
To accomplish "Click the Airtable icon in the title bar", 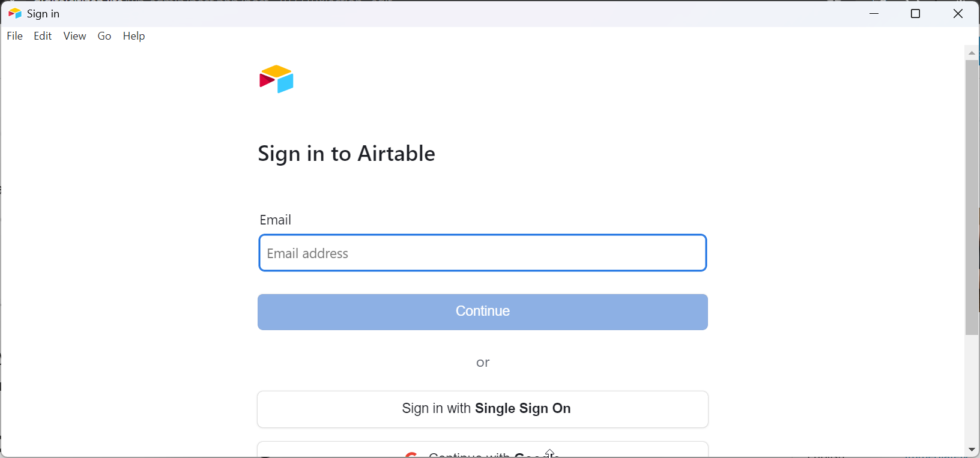I will pyautogui.click(x=15, y=13).
